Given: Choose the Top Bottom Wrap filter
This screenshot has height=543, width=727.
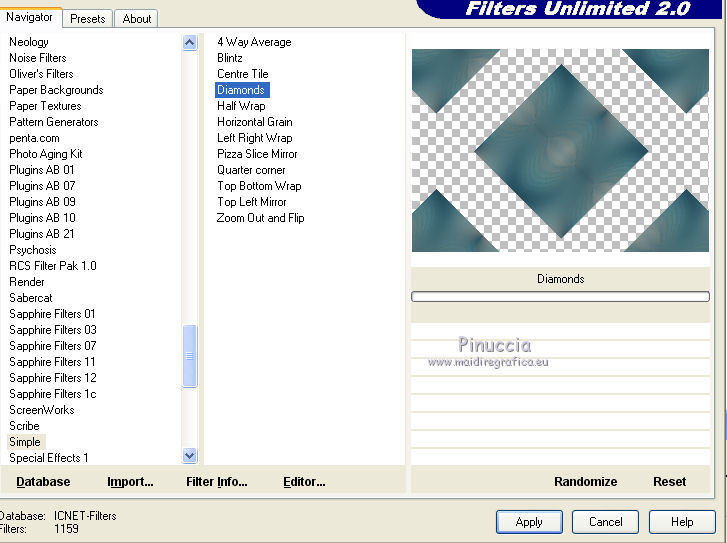Looking at the screenshot, I should 259,186.
